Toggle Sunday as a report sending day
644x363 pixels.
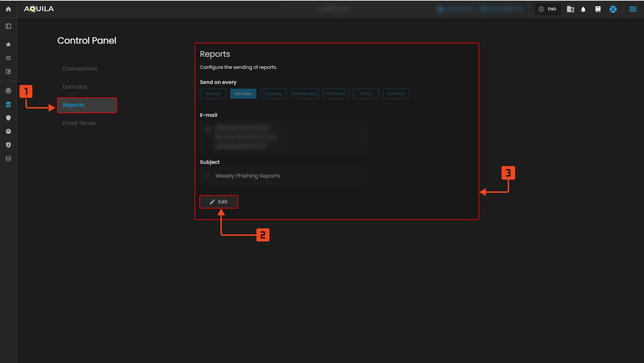(213, 94)
